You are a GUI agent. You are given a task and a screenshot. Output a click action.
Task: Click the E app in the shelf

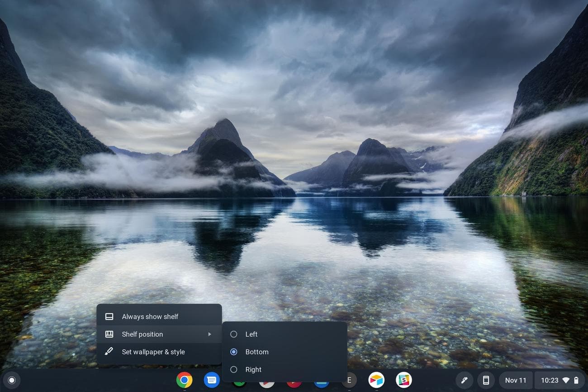pos(348,380)
